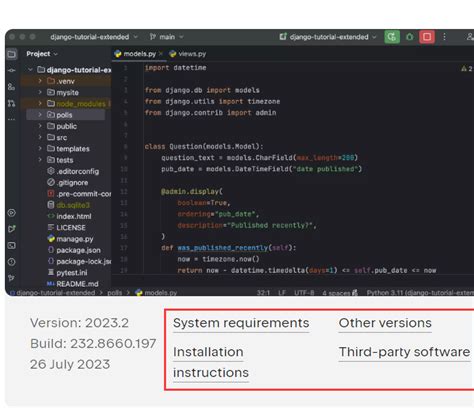Click the Debug bug icon in toolbar
The height and width of the screenshot is (408, 474).
click(410, 37)
